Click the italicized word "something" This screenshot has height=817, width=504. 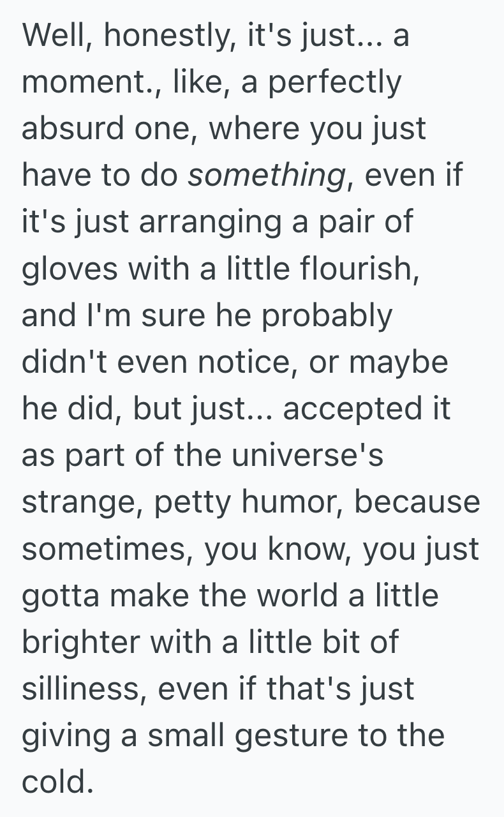point(265,176)
